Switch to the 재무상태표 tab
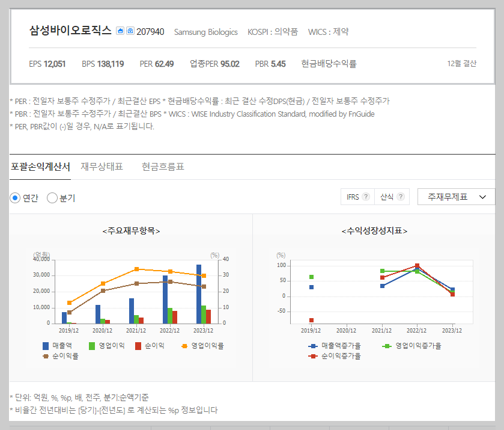This screenshot has height=430, width=504. (102, 167)
